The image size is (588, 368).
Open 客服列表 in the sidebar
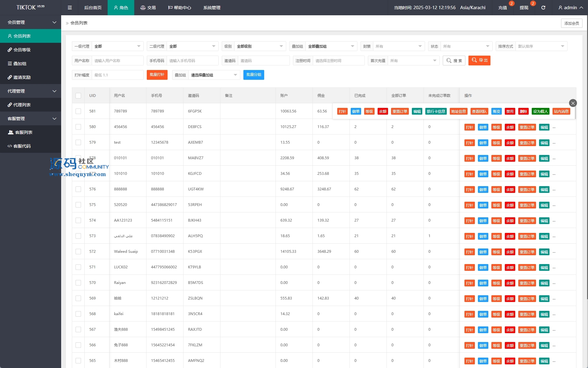pos(31,132)
